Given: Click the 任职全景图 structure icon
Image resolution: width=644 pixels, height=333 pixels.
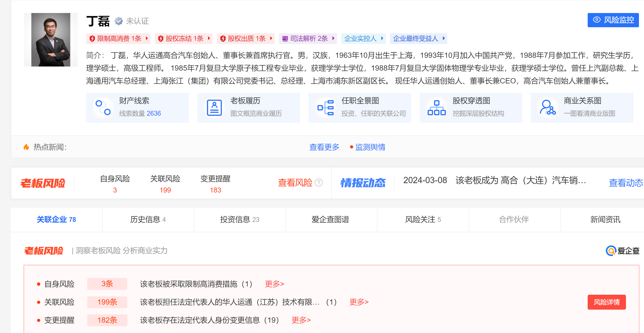Looking at the screenshot, I should click(325, 108).
